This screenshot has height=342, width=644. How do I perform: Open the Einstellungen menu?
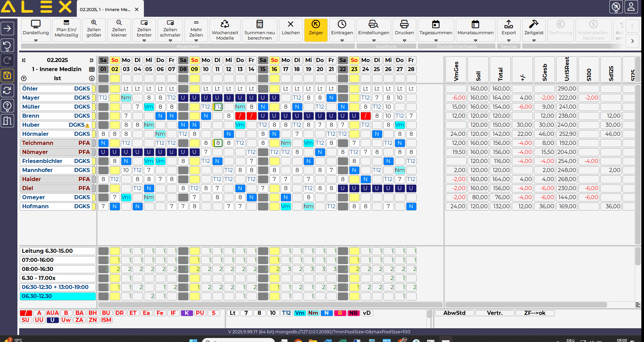[x=373, y=30]
